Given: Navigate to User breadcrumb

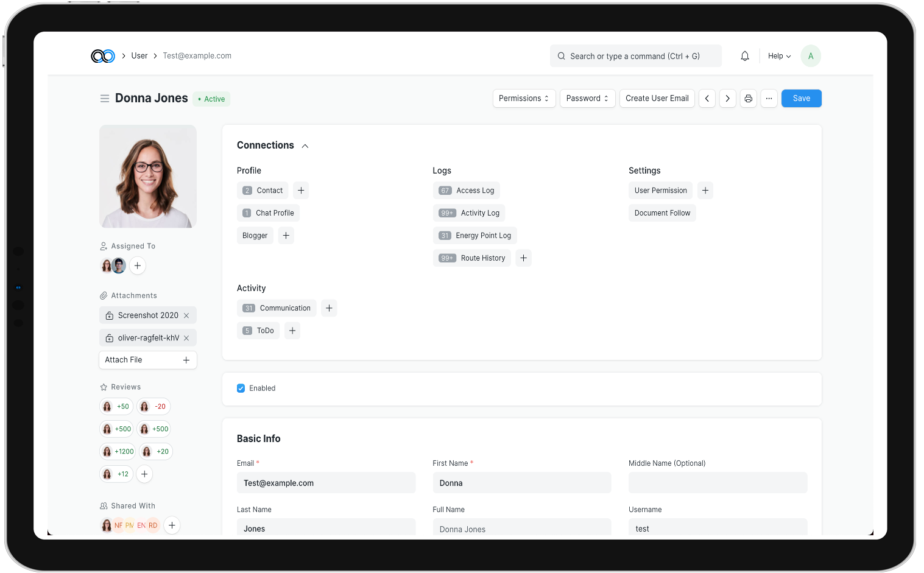Looking at the screenshot, I should 139,56.
